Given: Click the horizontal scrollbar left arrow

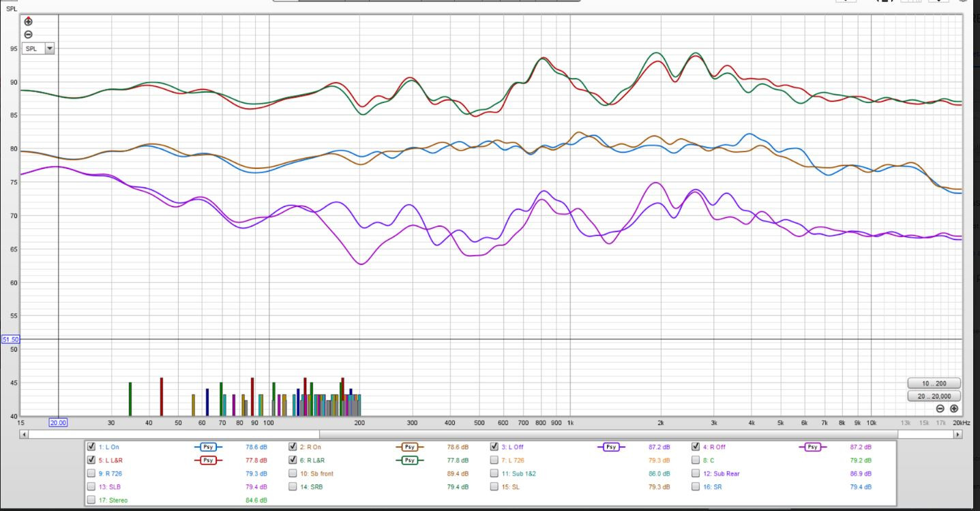Looking at the screenshot, I should pos(25,434).
